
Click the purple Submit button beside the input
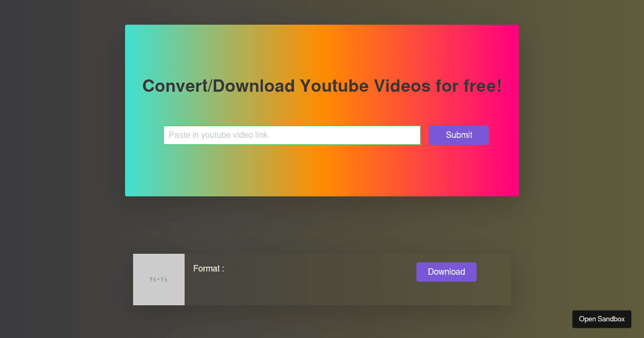pos(459,135)
